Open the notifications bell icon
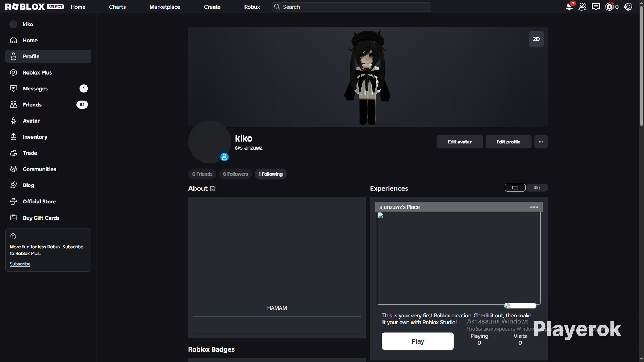The image size is (644, 362). [569, 7]
